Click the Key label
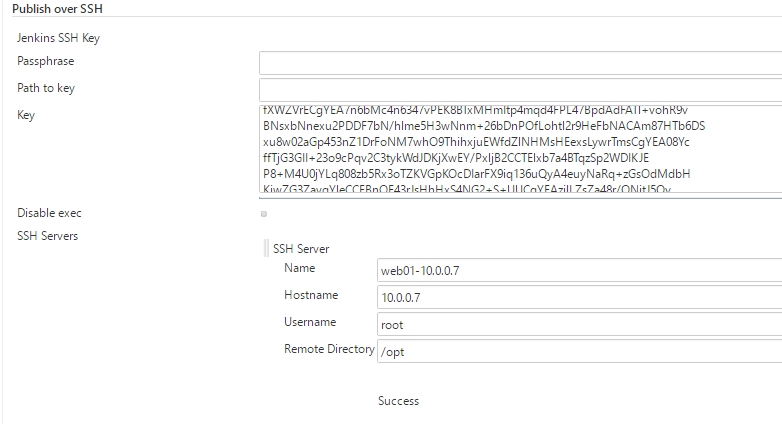Image resolution: width=782 pixels, height=424 pixels. [26, 115]
